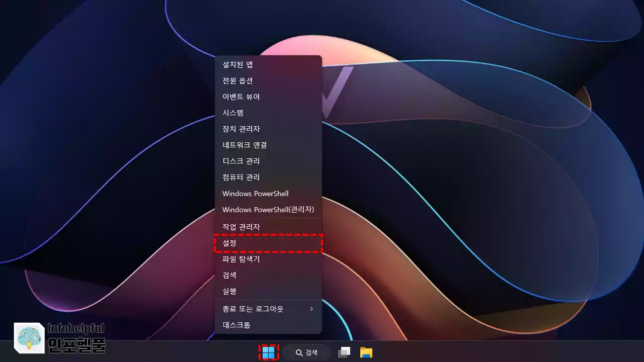This screenshot has height=362, width=644.
Task: Choose 컴퓨터 관리 in the menu
Action: [x=268, y=177]
